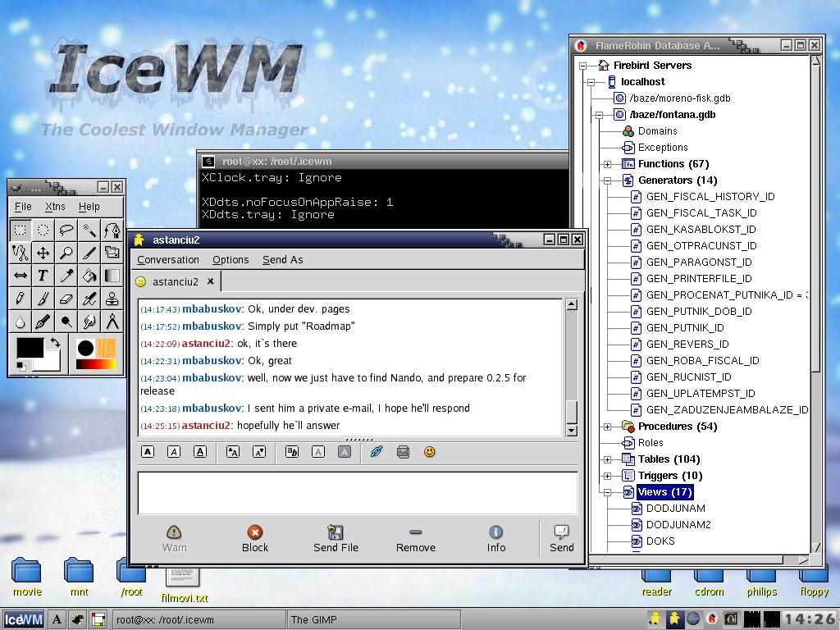840x630 pixels.
Task: Click the larger font size button
Action: point(232,452)
